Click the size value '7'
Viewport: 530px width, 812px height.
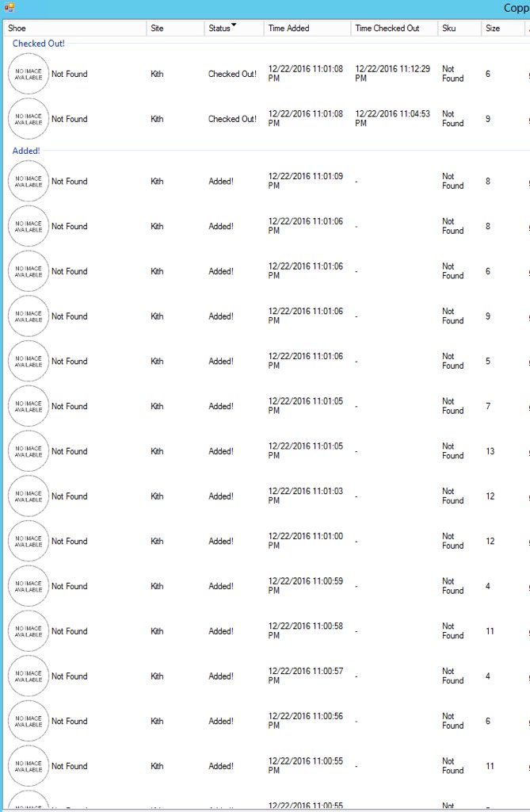coord(488,406)
